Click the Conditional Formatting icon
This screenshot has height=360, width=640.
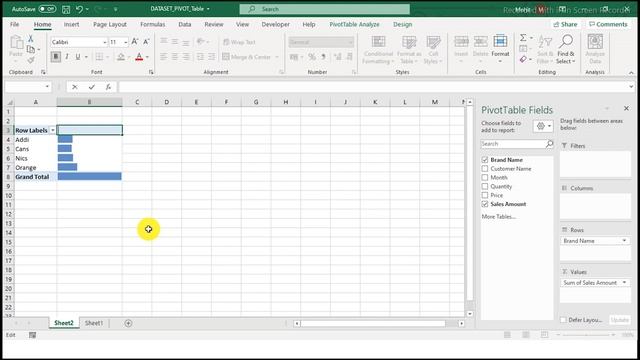(x=378, y=42)
